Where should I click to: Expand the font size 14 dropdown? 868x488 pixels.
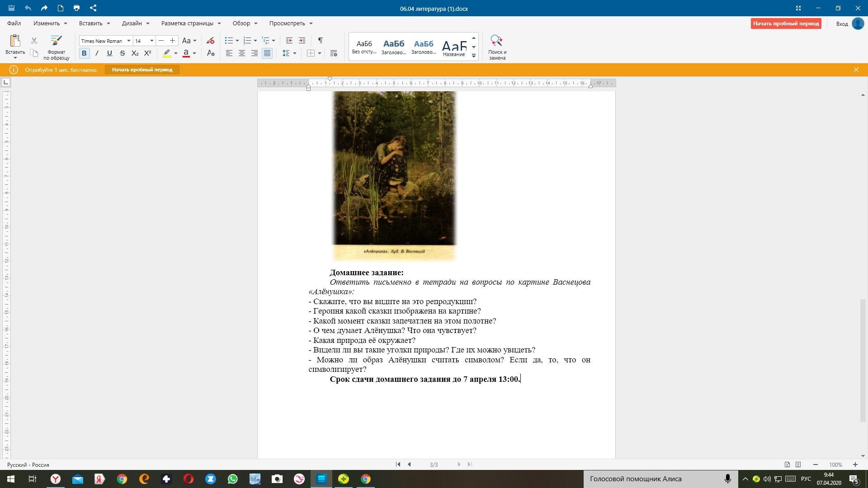151,41
